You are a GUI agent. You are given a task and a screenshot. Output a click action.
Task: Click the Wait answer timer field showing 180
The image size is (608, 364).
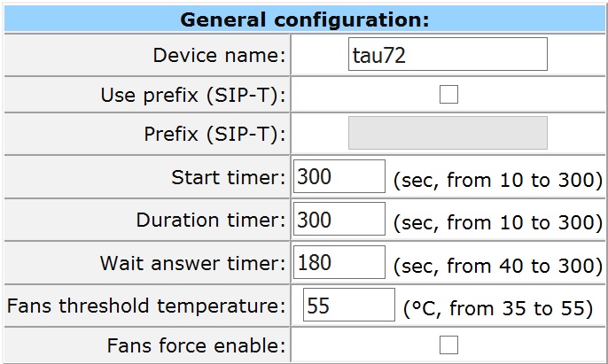[x=339, y=262]
